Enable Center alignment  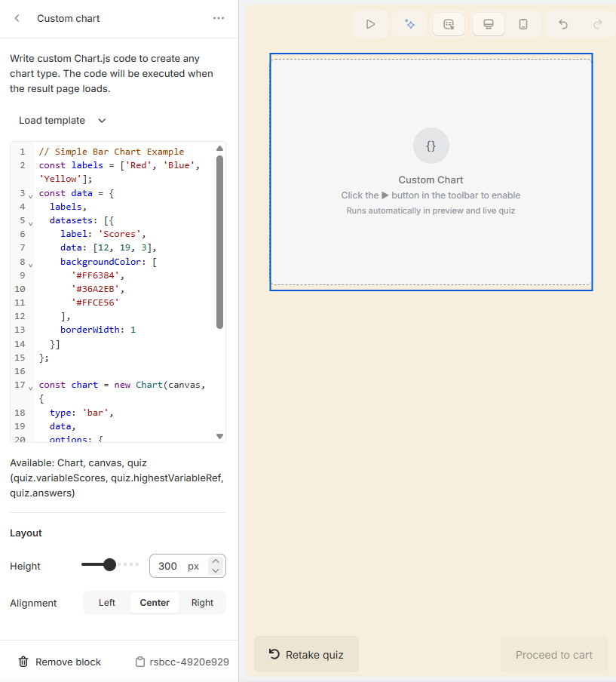coord(154,602)
